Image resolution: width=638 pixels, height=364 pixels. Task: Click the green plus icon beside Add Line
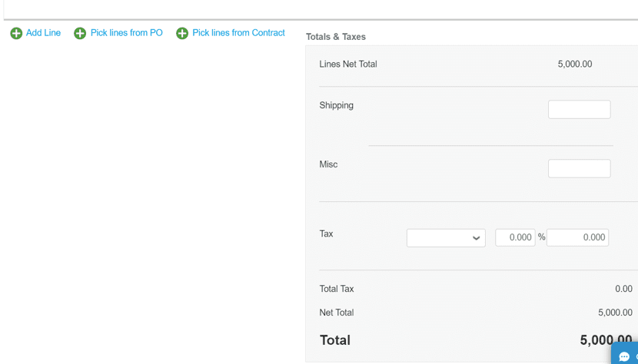16,33
